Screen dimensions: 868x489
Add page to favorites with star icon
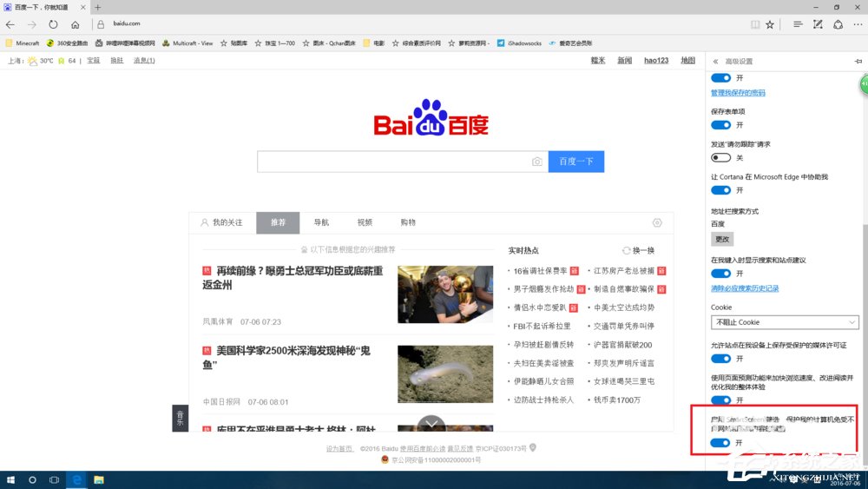click(769, 24)
